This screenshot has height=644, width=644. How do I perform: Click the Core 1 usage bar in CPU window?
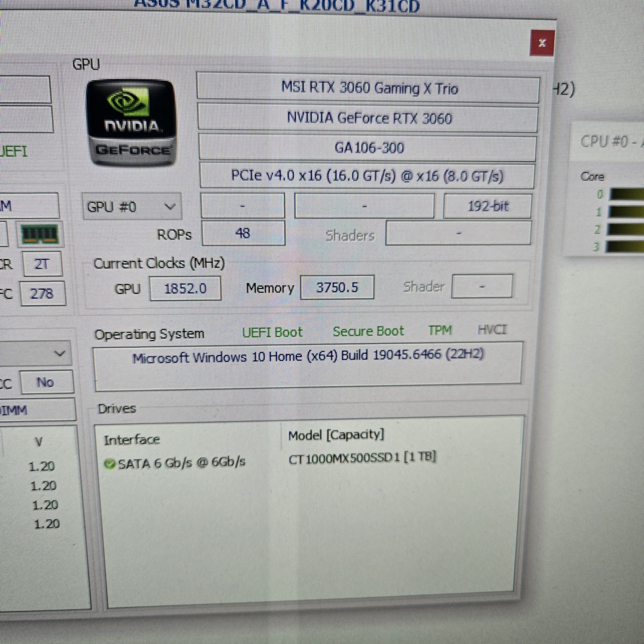click(627, 212)
